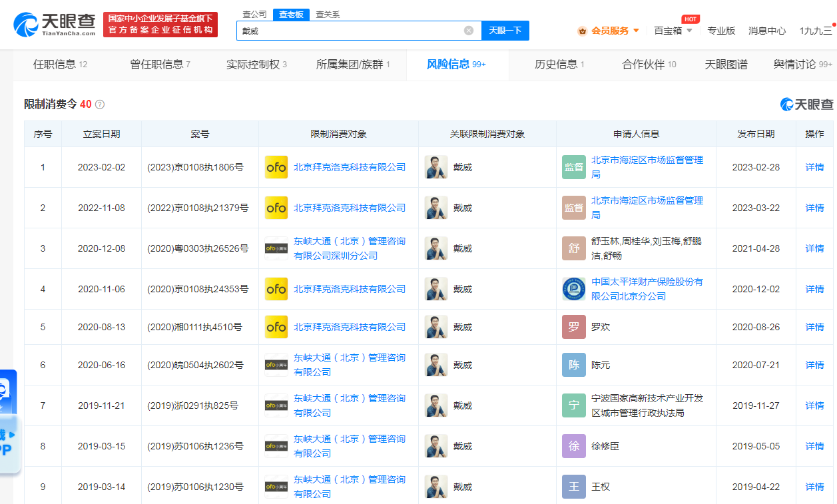Click the 徐 applicant badge in row 8
The width and height of the screenshot is (837, 504).
(x=574, y=446)
